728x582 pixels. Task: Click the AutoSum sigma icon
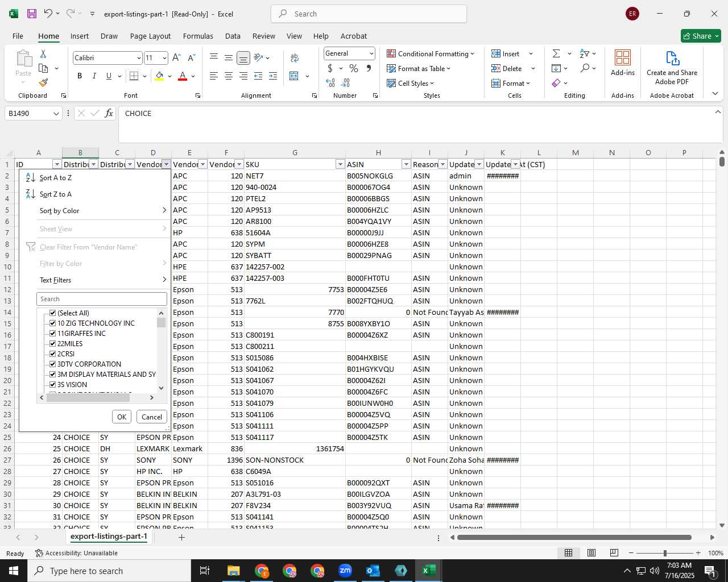point(556,53)
